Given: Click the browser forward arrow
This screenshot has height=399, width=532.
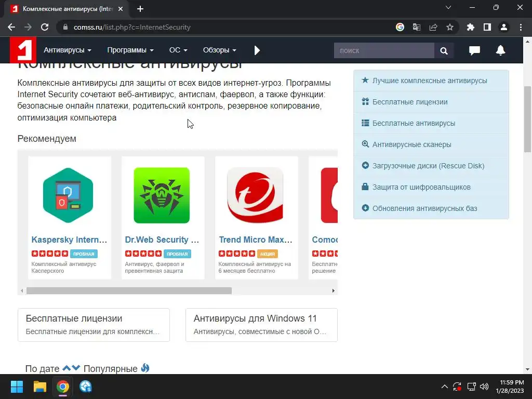Looking at the screenshot, I should pyautogui.click(x=28, y=27).
